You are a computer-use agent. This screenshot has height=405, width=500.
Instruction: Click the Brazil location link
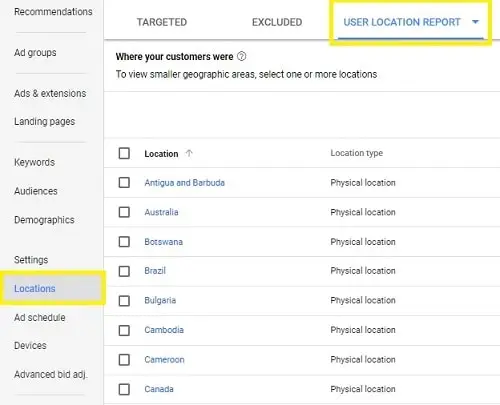155,271
